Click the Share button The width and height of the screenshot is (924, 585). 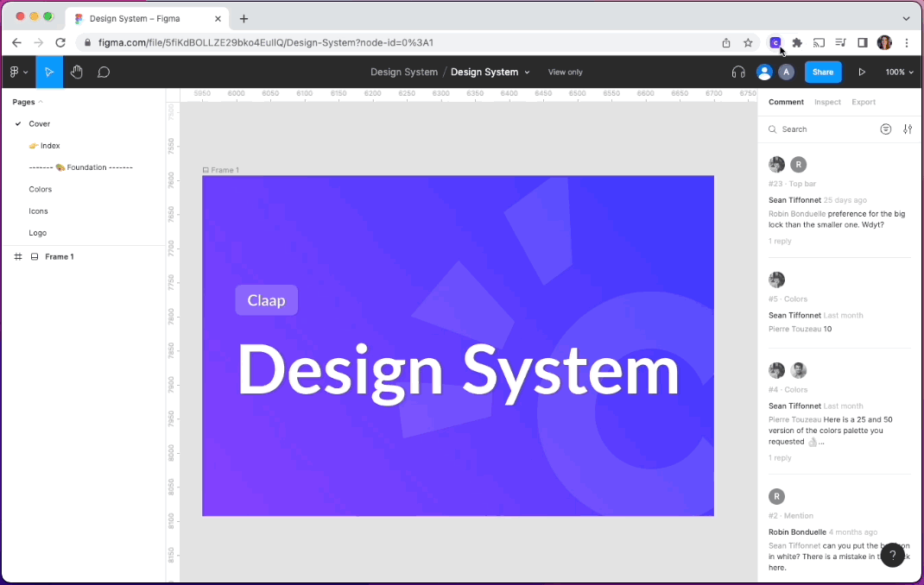coord(823,72)
